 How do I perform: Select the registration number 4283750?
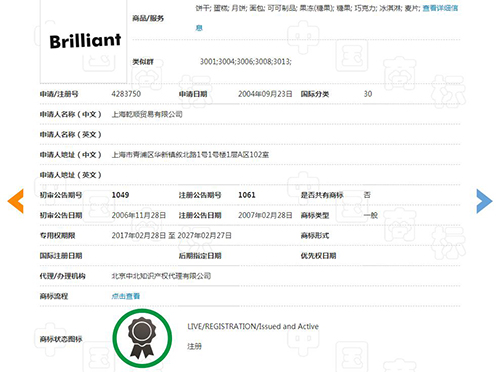(x=126, y=94)
